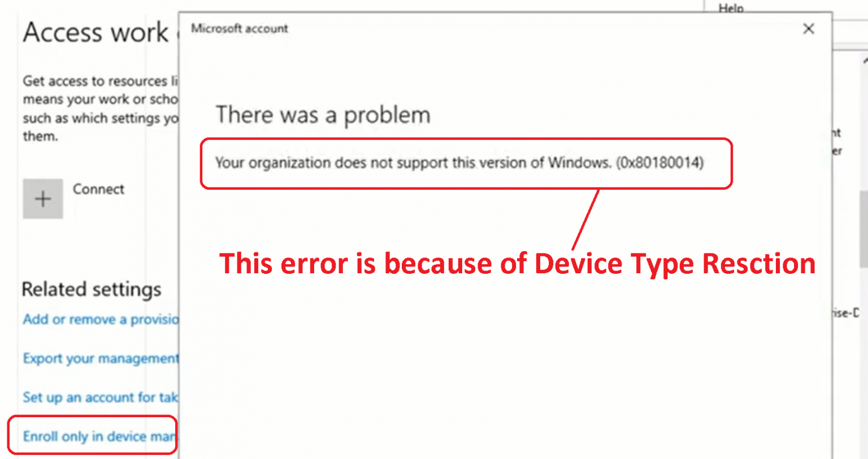Click the partially hidden ise-D text at right
Screen dimensions: 868x459
(847, 313)
